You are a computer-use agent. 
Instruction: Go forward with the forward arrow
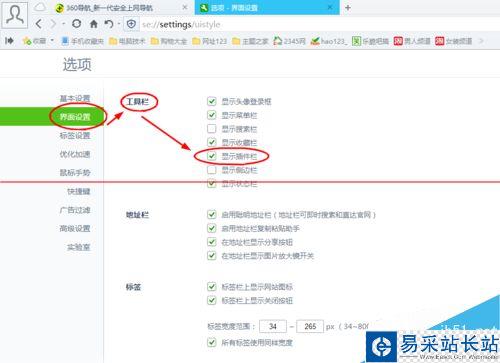coord(53,24)
